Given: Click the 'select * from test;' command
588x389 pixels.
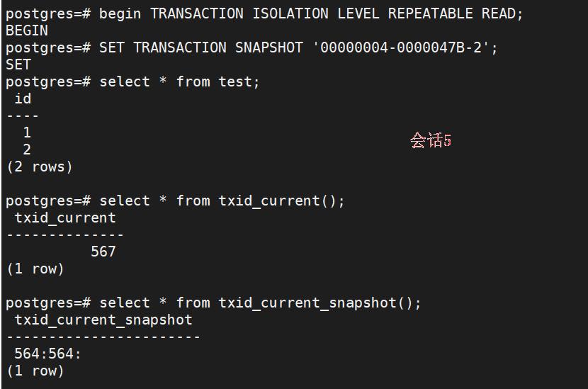Looking at the screenshot, I should [179, 81].
